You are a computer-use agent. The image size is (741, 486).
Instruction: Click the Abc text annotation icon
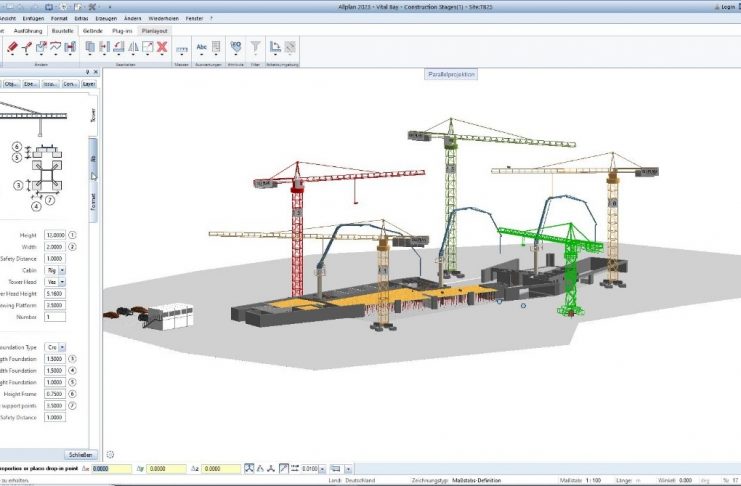tap(203, 47)
